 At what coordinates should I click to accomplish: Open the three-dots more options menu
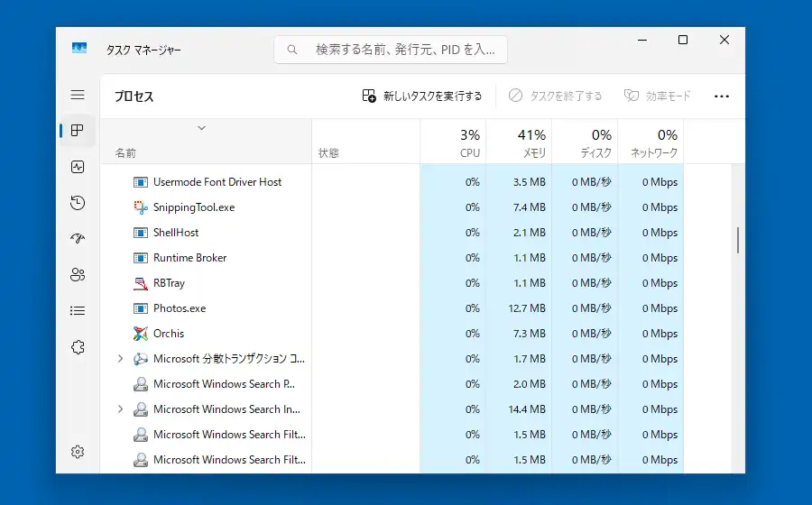coord(722,96)
